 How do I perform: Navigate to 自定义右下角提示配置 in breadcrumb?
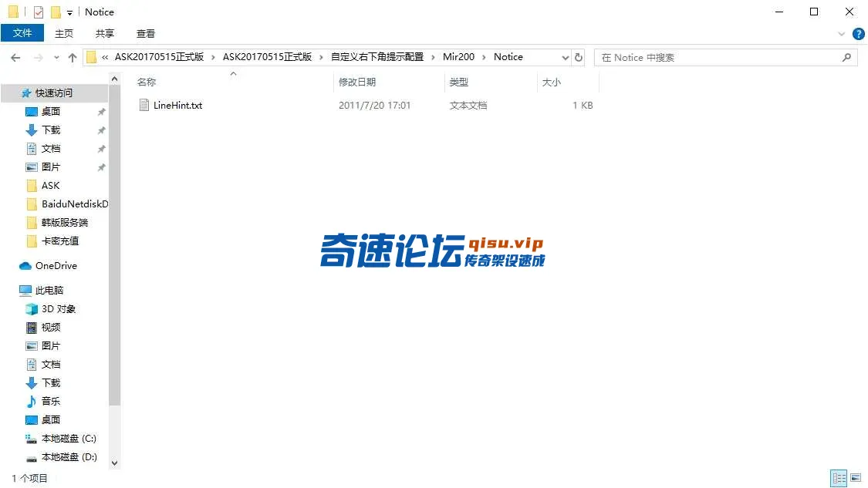tap(377, 57)
